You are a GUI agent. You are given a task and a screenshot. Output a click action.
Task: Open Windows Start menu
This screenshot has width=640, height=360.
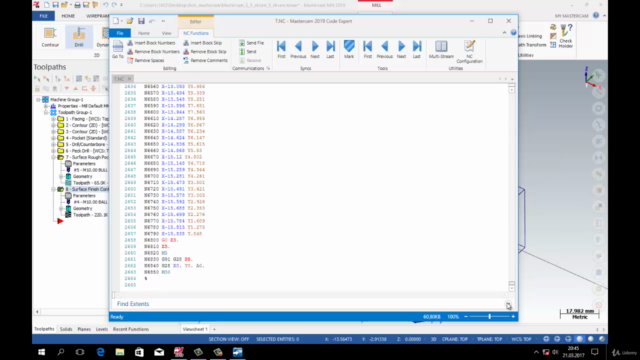coord(41,352)
